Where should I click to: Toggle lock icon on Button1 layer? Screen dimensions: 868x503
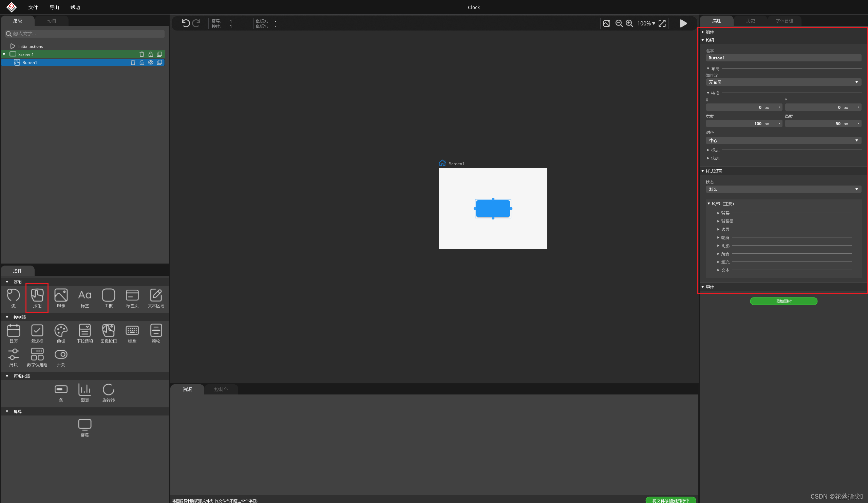(x=142, y=63)
